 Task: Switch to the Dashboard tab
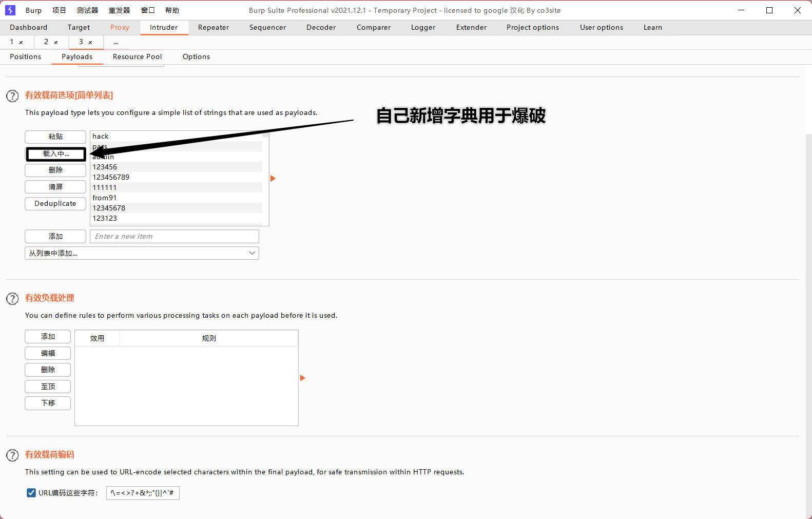pyautogui.click(x=28, y=27)
